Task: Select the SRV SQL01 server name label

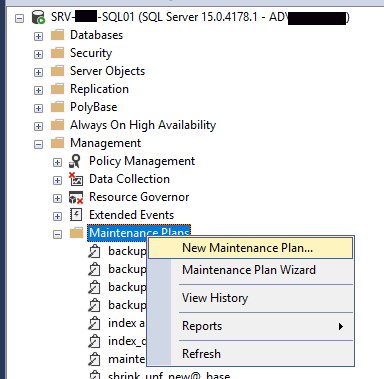Action: 200,17
